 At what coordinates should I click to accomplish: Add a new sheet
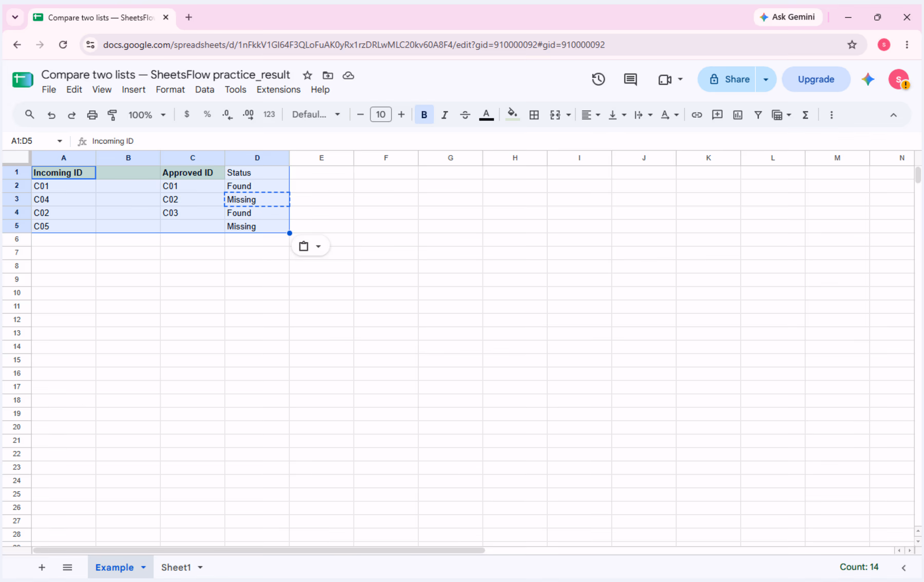(42, 568)
